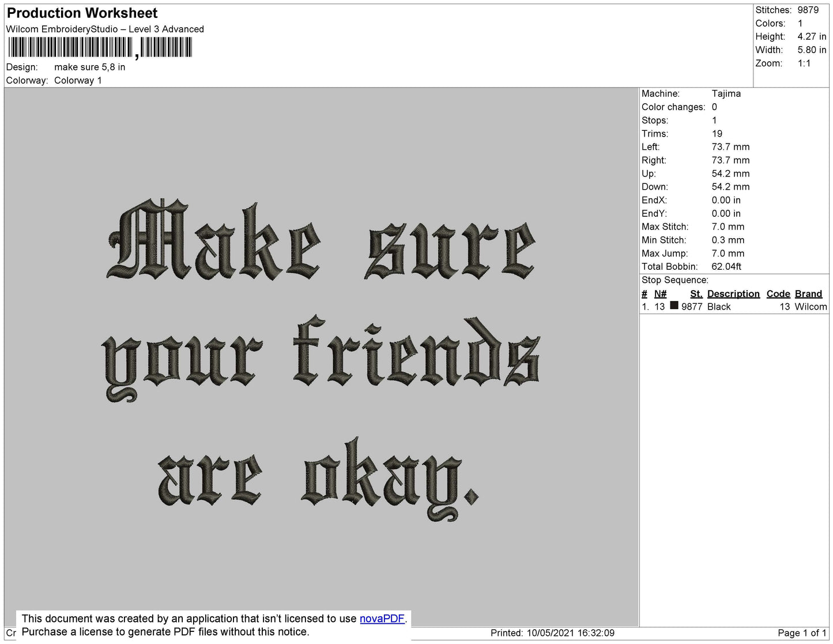The width and height of the screenshot is (833, 644).
Task: Click the Stitches count value 9879
Action: [x=808, y=10]
